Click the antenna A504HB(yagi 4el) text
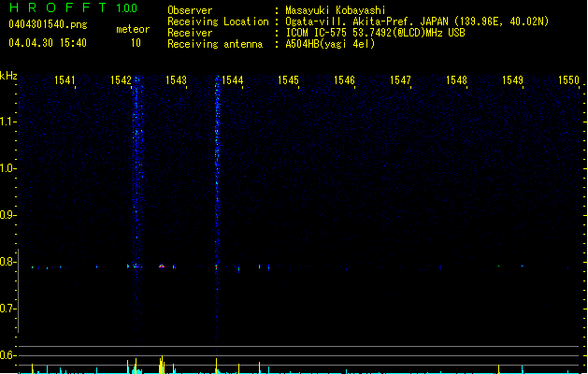 [330, 44]
